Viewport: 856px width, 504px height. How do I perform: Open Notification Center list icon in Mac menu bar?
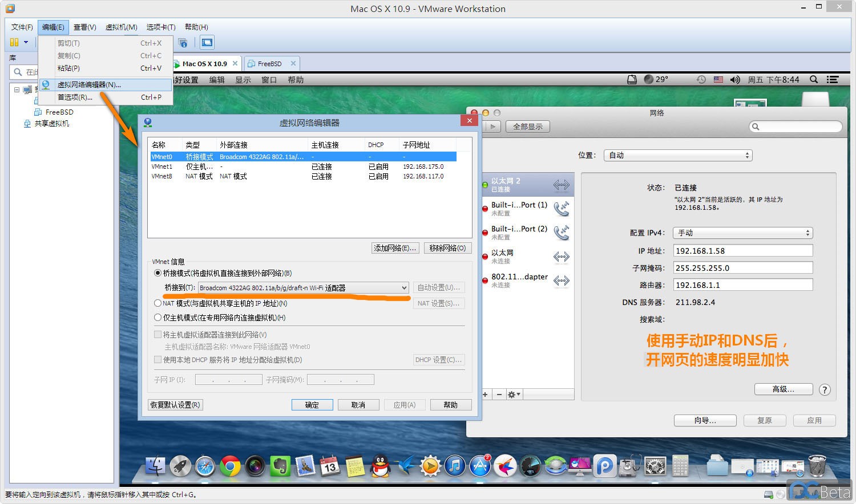(x=833, y=80)
